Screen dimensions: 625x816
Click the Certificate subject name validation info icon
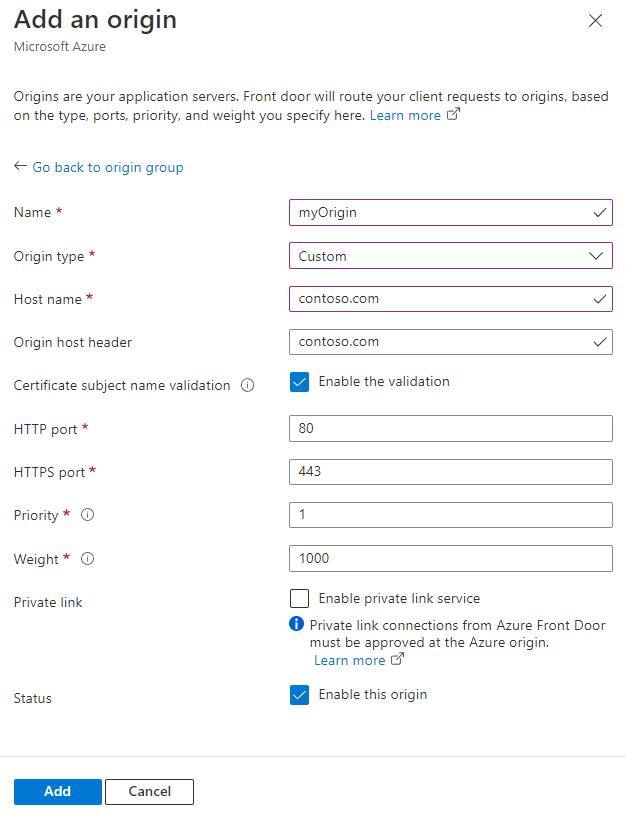pyautogui.click(x=247, y=386)
